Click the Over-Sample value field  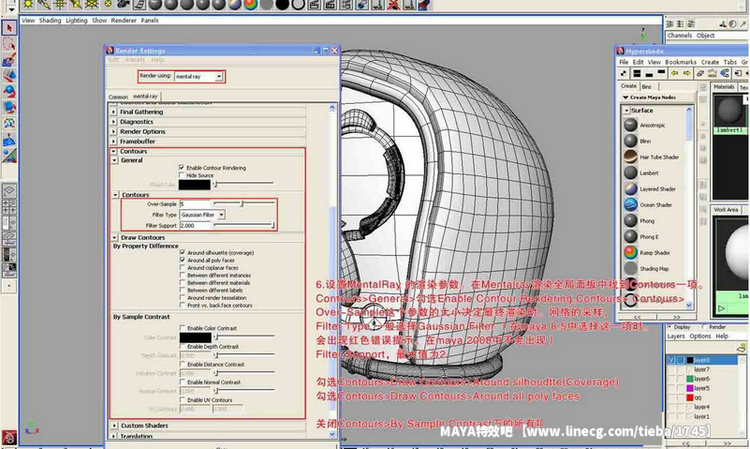point(195,204)
